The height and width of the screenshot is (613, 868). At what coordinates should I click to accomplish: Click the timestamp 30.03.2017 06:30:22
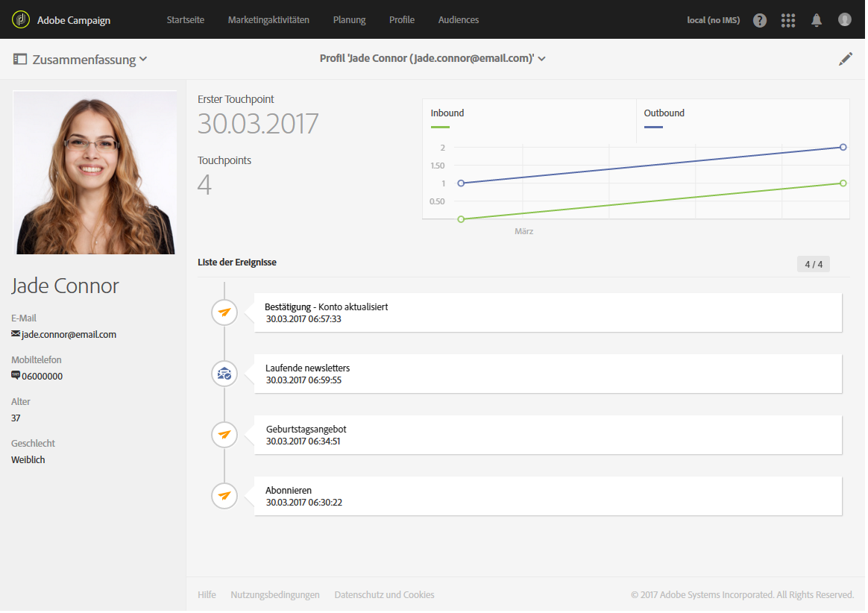304,503
